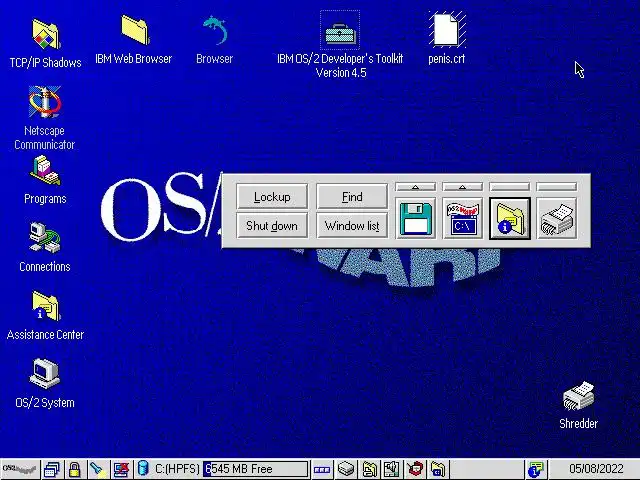Open the Assistance Center desktop folder
This screenshot has width=640, height=480.
(45, 306)
